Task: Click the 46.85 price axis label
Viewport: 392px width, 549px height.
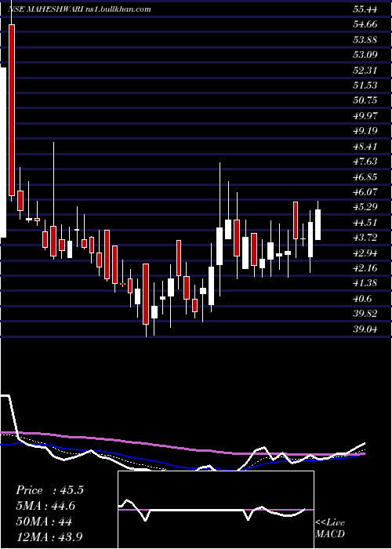Action: (365, 176)
